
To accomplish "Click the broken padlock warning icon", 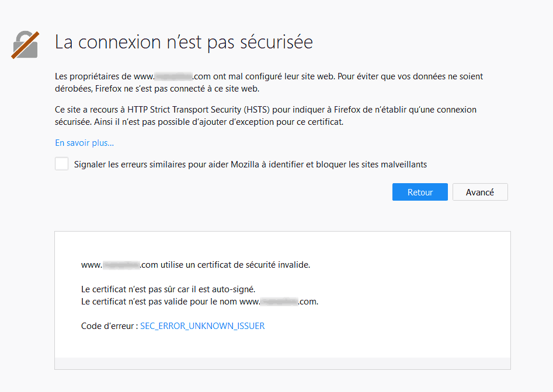I will [25, 45].
